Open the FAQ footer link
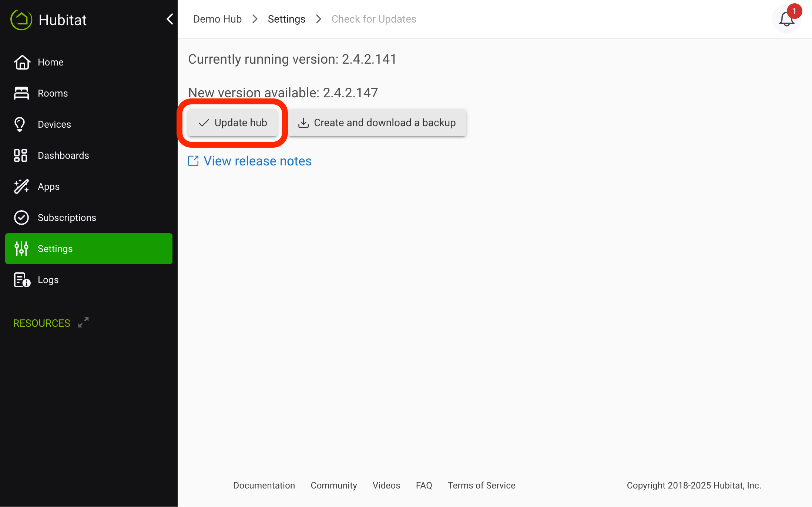 [x=424, y=485]
